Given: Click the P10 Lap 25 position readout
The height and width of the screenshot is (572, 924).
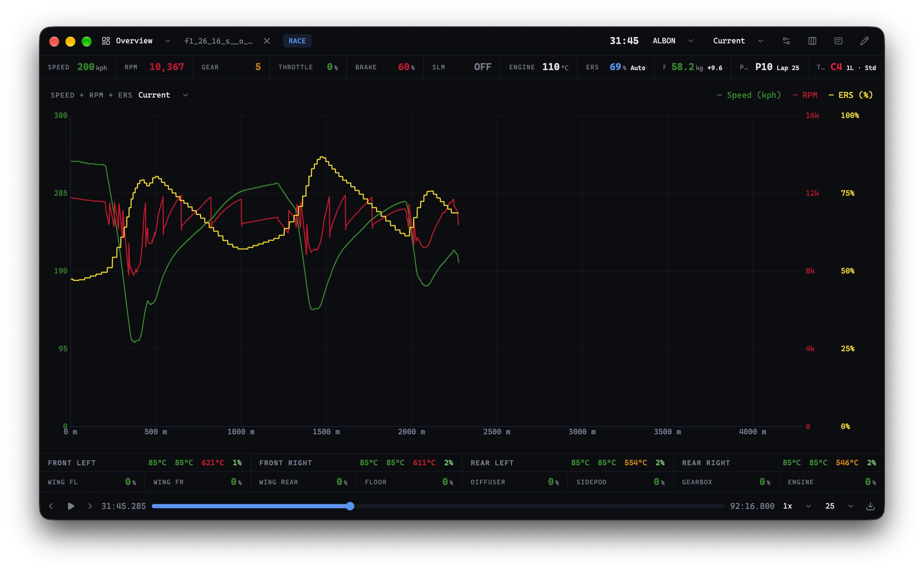Looking at the screenshot, I should (x=769, y=67).
